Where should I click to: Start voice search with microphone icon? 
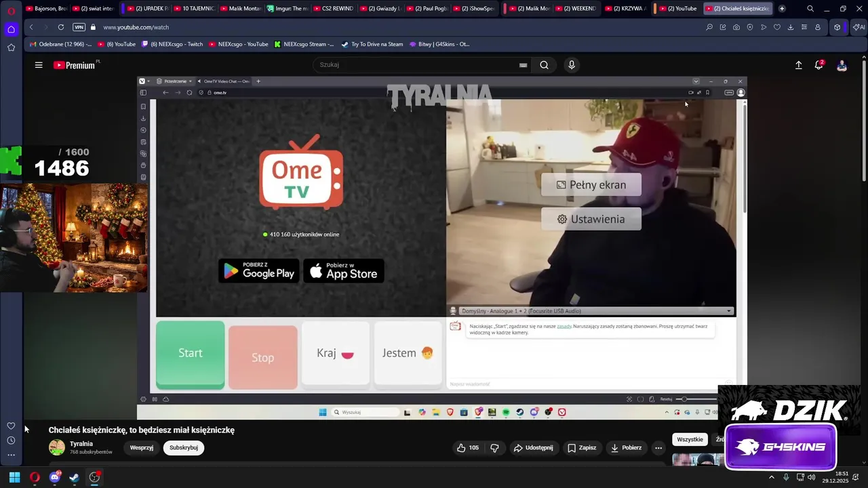tap(572, 65)
